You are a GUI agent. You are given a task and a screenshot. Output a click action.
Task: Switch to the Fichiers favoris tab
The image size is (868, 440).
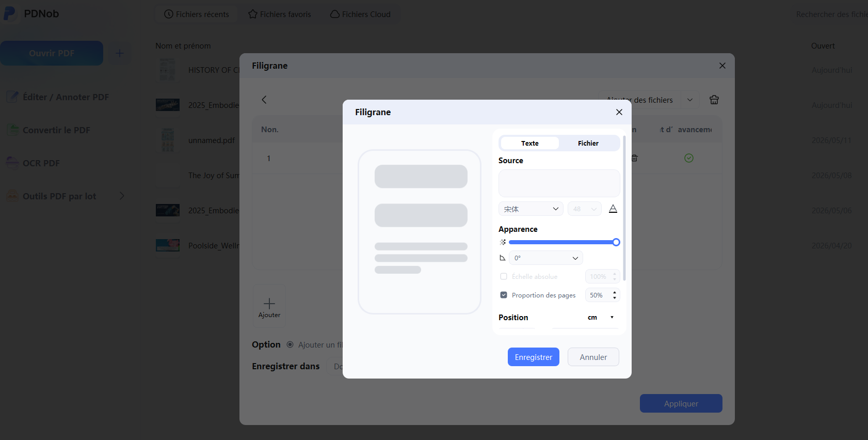pyautogui.click(x=279, y=14)
